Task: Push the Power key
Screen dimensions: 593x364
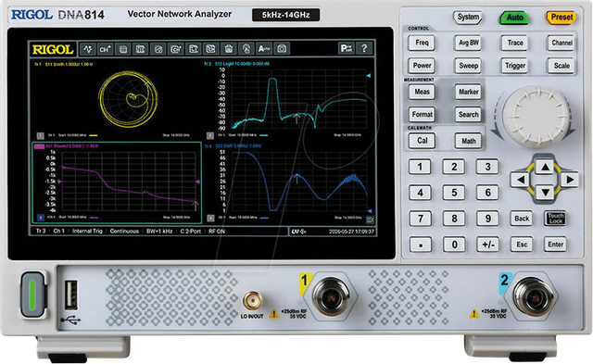Action: 422,66
